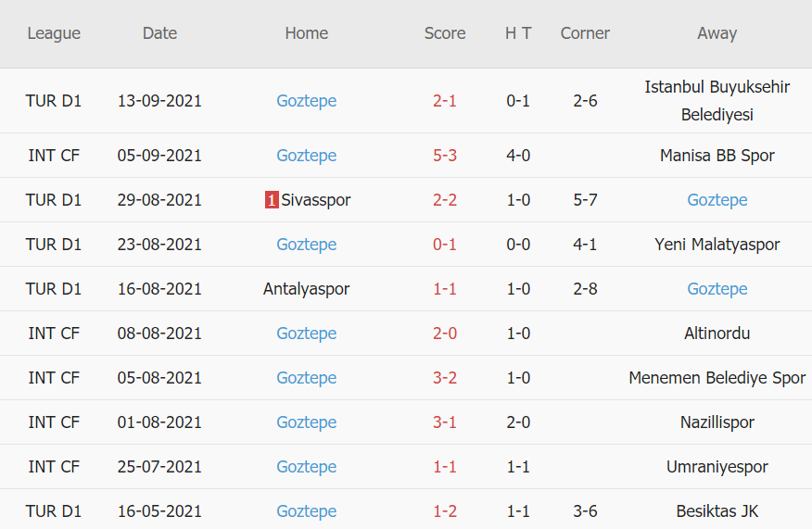Click the red card icon beside Sivasspor
Viewport: 812px width, 529px height.
(272, 200)
